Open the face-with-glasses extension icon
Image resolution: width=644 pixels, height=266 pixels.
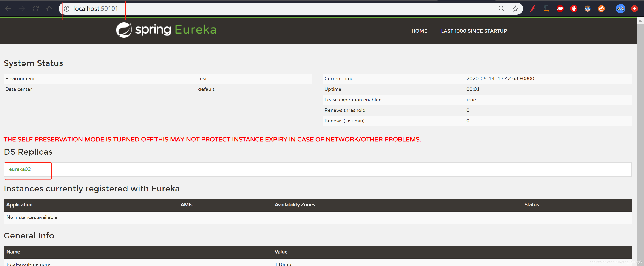(587, 9)
